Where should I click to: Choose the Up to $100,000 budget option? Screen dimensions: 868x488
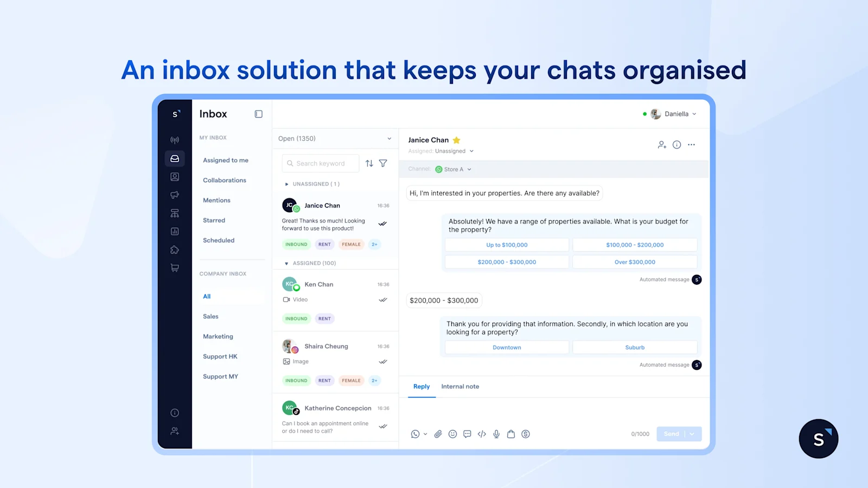tap(506, 245)
